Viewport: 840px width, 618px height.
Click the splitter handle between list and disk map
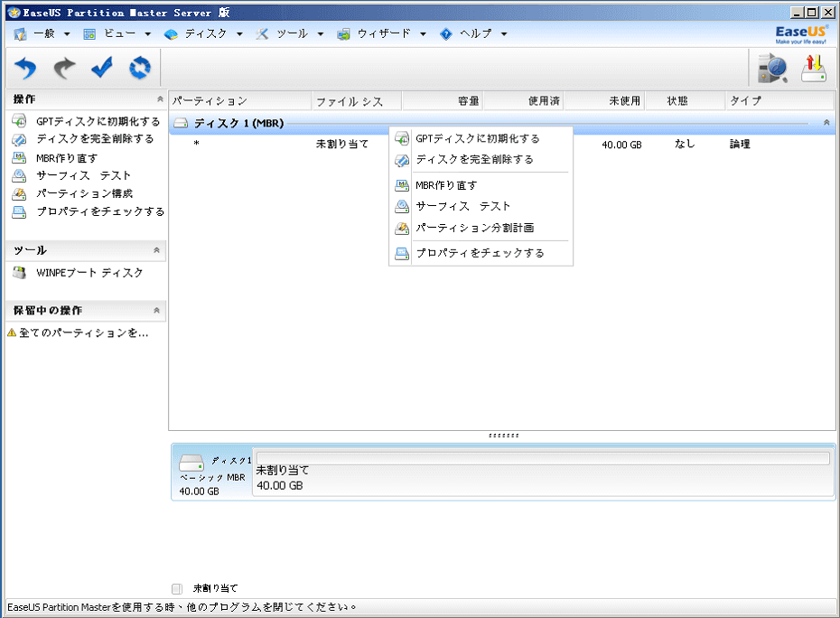coord(504,435)
